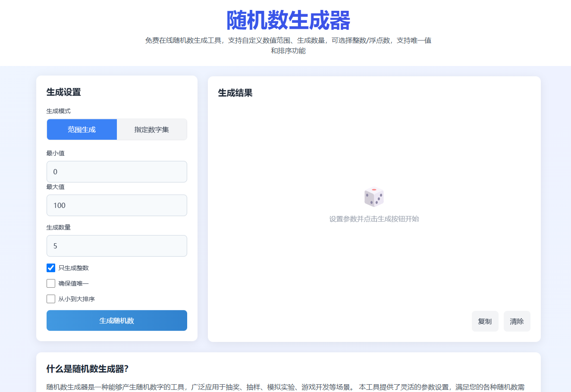
Task: Toggle the 从小到大排序 checkbox
Action: pyautogui.click(x=51, y=299)
